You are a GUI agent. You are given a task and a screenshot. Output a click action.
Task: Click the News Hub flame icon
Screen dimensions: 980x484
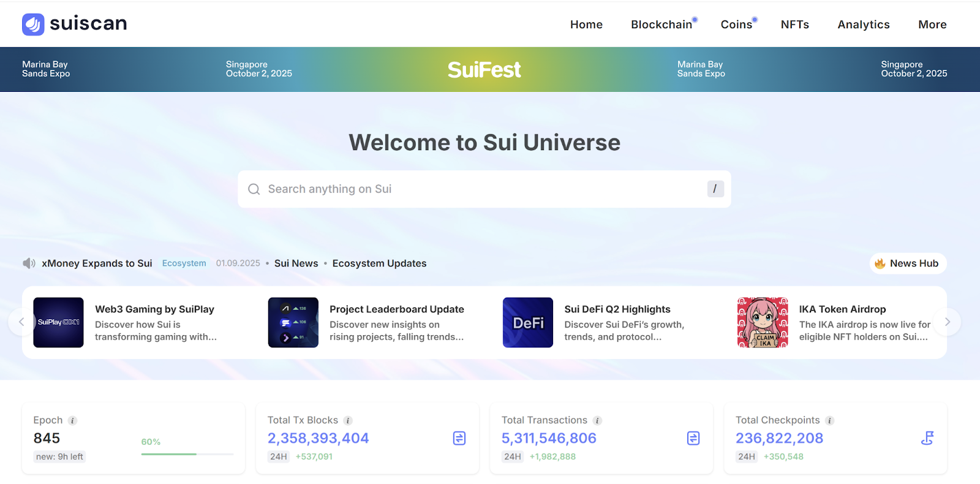coord(880,263)
